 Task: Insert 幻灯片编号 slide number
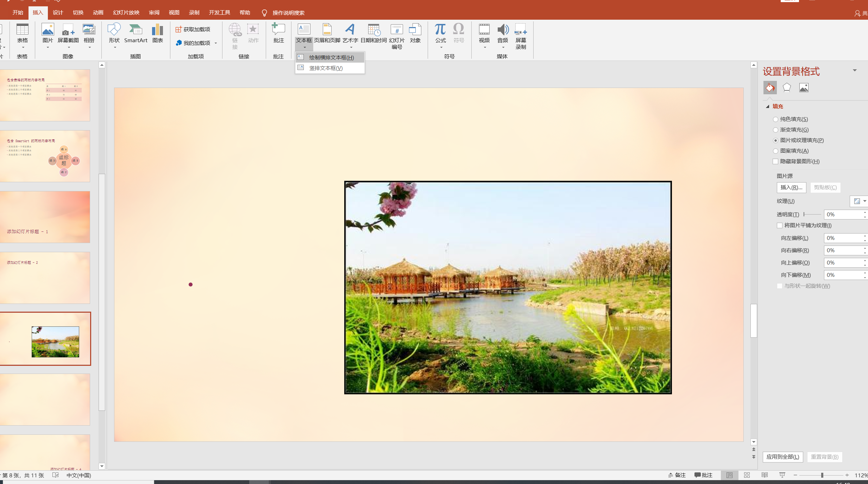pyautogui.click(x=397, y=37)
